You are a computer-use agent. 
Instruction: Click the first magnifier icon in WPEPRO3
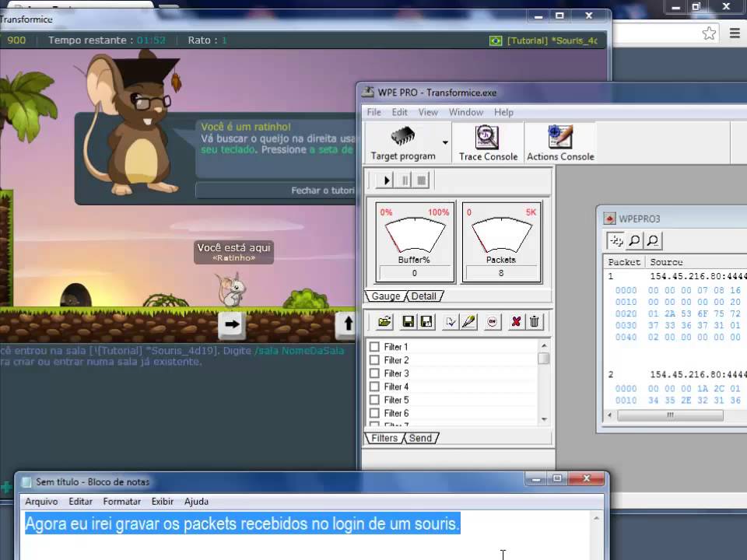point(634,240)
